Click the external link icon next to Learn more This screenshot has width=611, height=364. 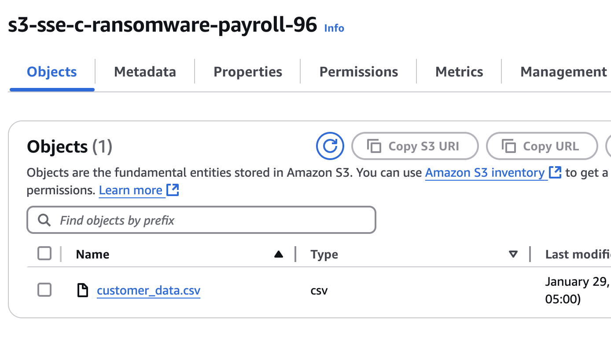pos(173,190)
